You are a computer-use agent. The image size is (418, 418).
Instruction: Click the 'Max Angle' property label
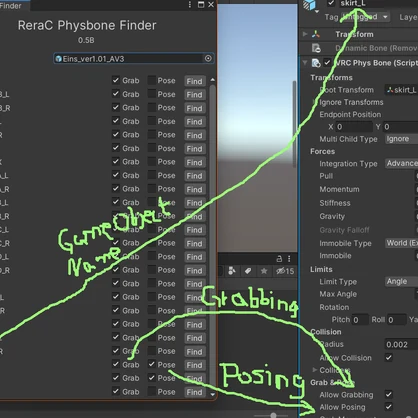[338, 294]
